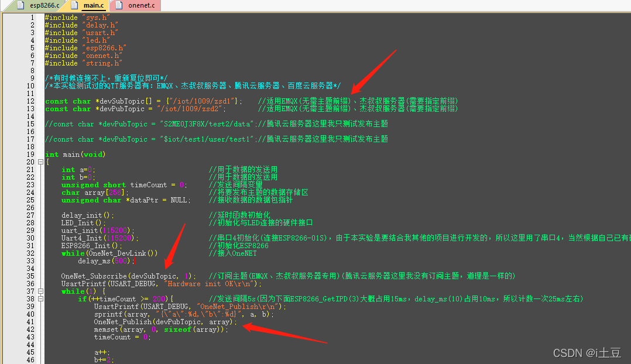
Task: Click the a++; line
Action: click(x=102, y=353)
